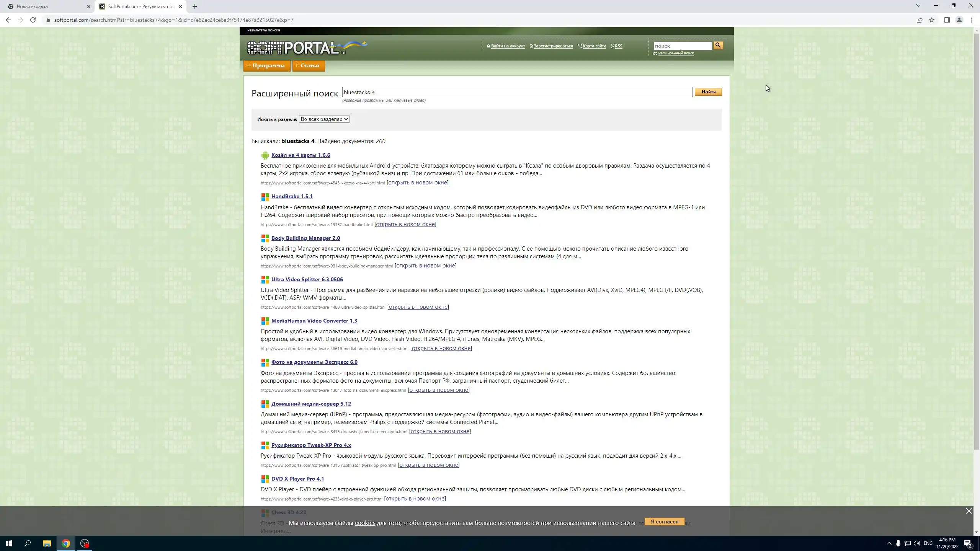
Task: Click the Android icon beside Козёл на 4 карты
Action: point(265,155)
